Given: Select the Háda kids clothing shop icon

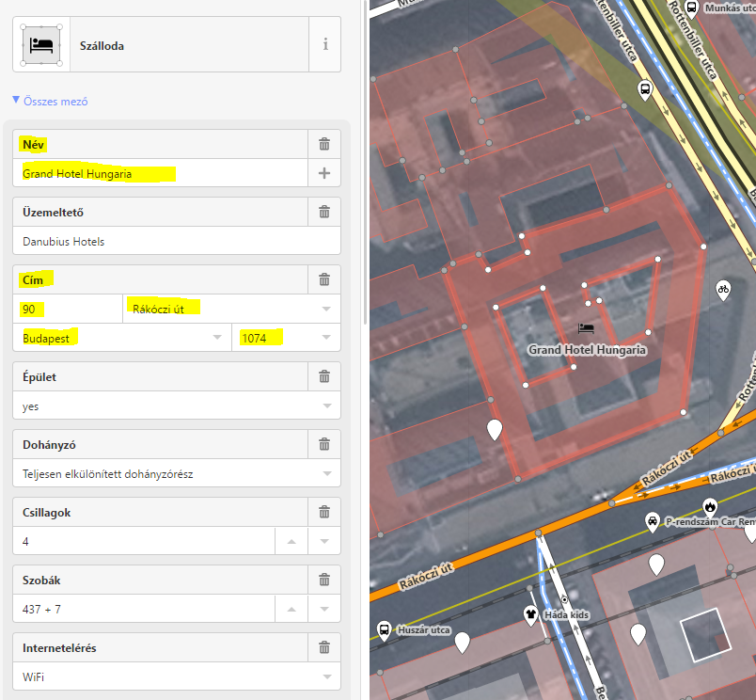Looking at the screenshot, I should pyautogui.click(x=531, y=615).
